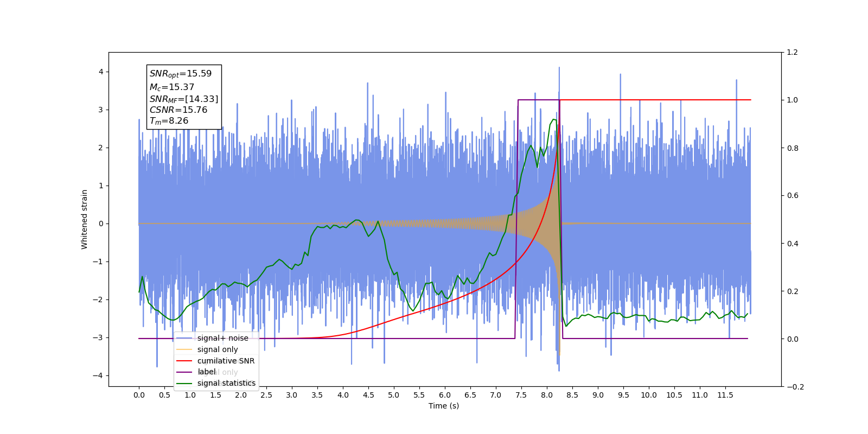Click the red line swatch in legend

pos(184,361)
